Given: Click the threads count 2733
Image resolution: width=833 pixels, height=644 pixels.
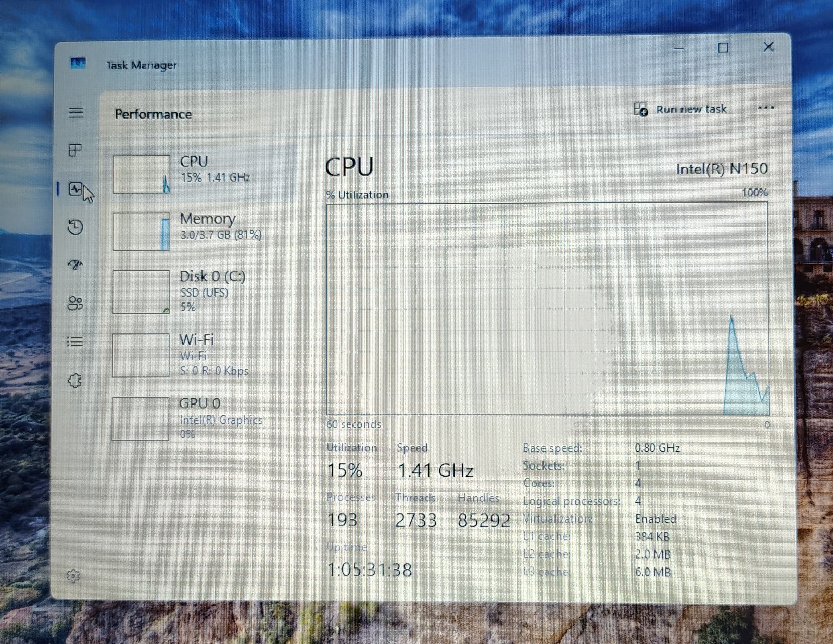Looking at the screenshot, I should (416, 520).
